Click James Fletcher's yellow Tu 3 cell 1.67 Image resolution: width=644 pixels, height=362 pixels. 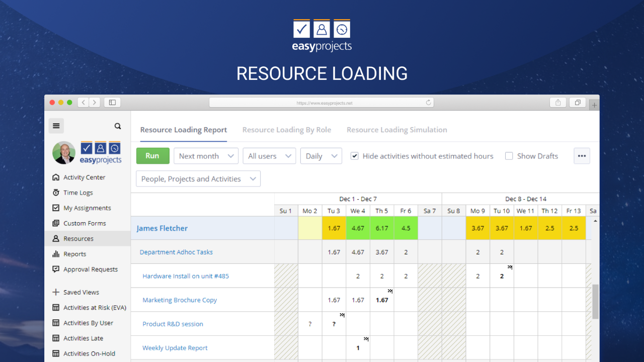(x=334, y=228)
